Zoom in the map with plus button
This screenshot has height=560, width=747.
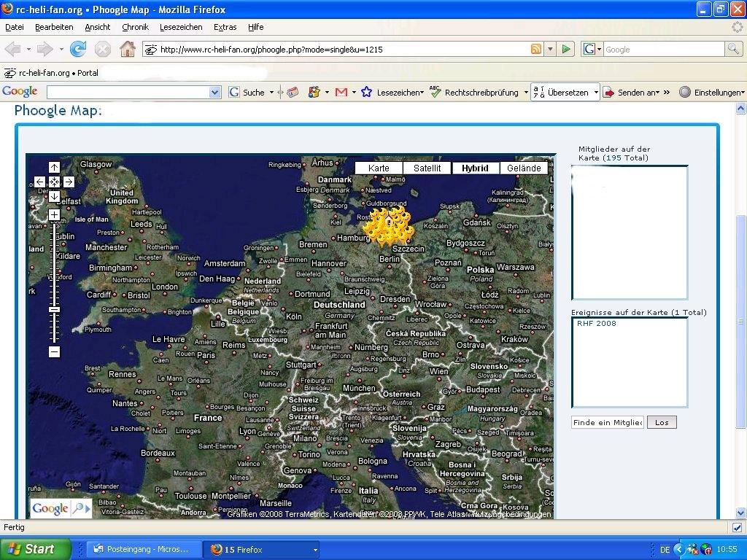pos(54,215)
